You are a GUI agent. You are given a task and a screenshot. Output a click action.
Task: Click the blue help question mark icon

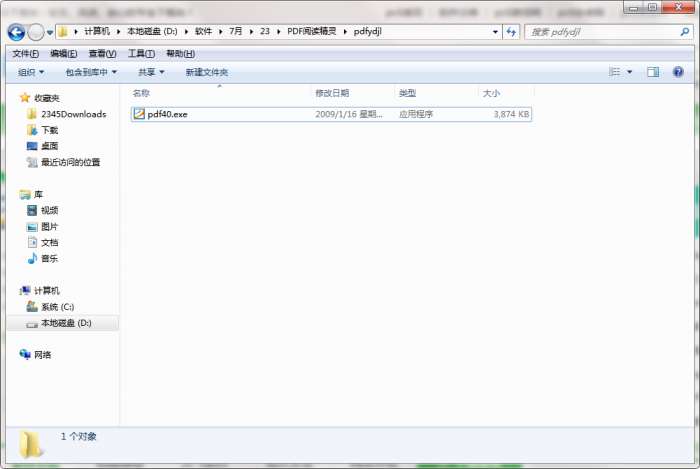click(x=678, y=72)
